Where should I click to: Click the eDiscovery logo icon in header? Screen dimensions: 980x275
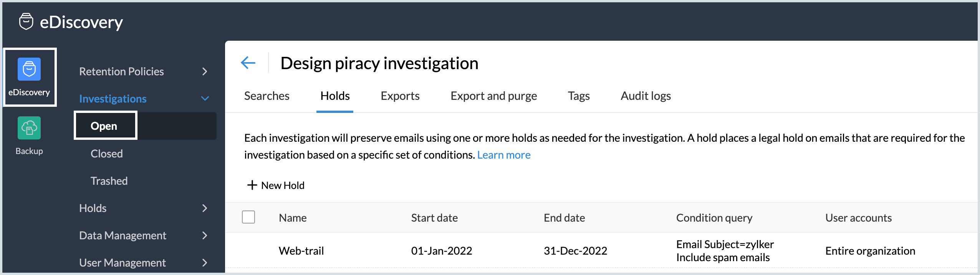(x=26, y=22)
